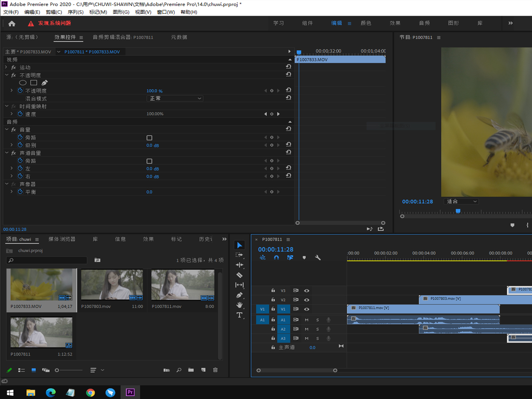This screenshot has width=532, height=399.
Task: Select the Type tool
Action: click(239, 315)
